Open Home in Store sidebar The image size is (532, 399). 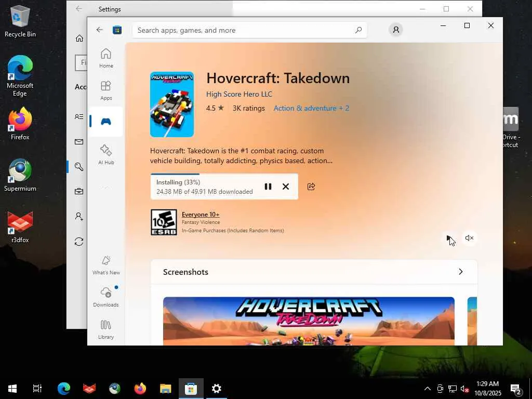[106, 58]
